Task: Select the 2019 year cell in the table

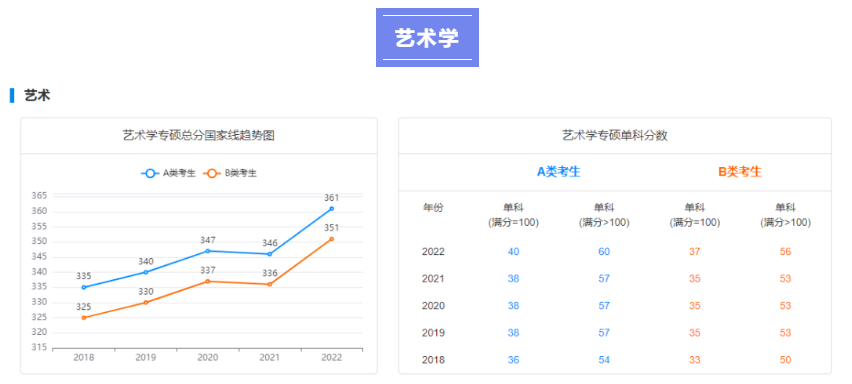Action: tap(433, 333)
